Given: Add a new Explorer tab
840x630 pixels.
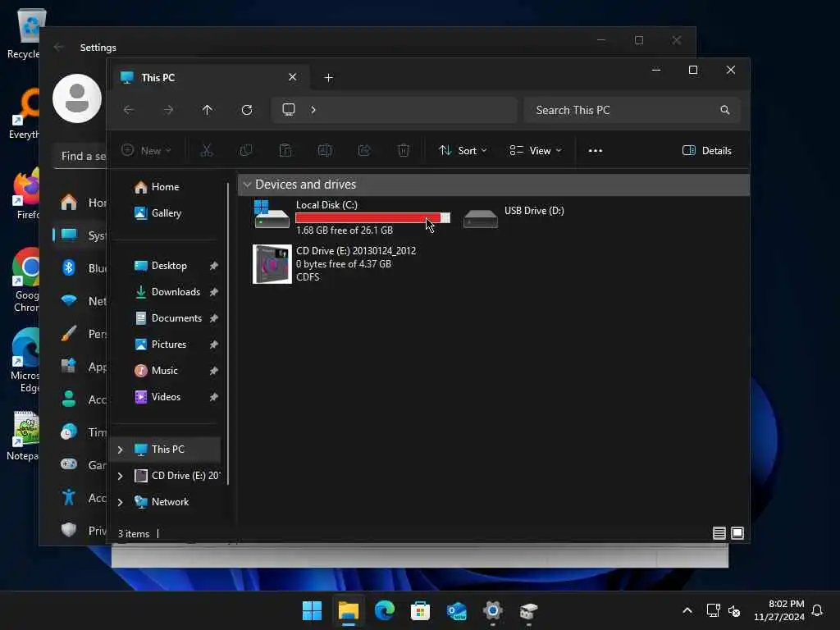Looking at the screenshot, I should (x=329, y=78).
